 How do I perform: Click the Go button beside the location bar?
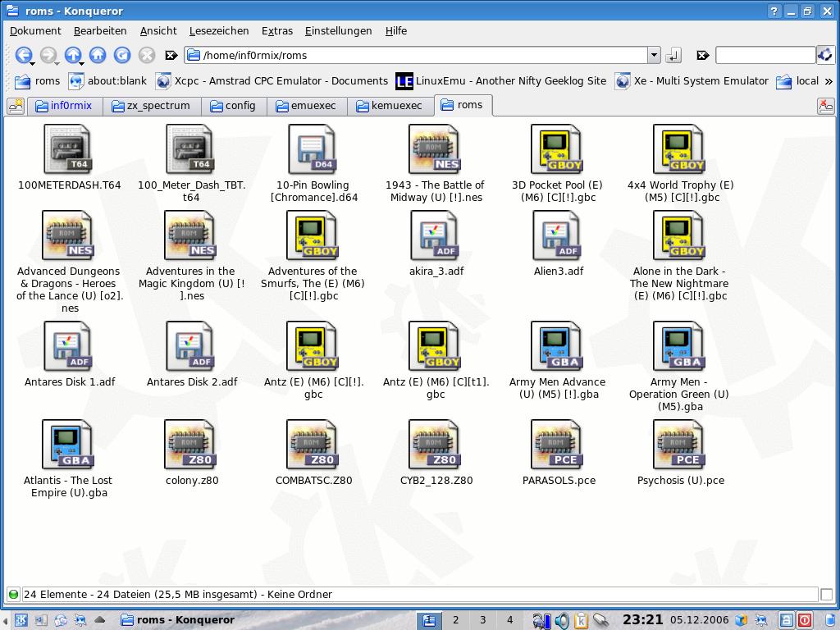[x=673, y=55]
